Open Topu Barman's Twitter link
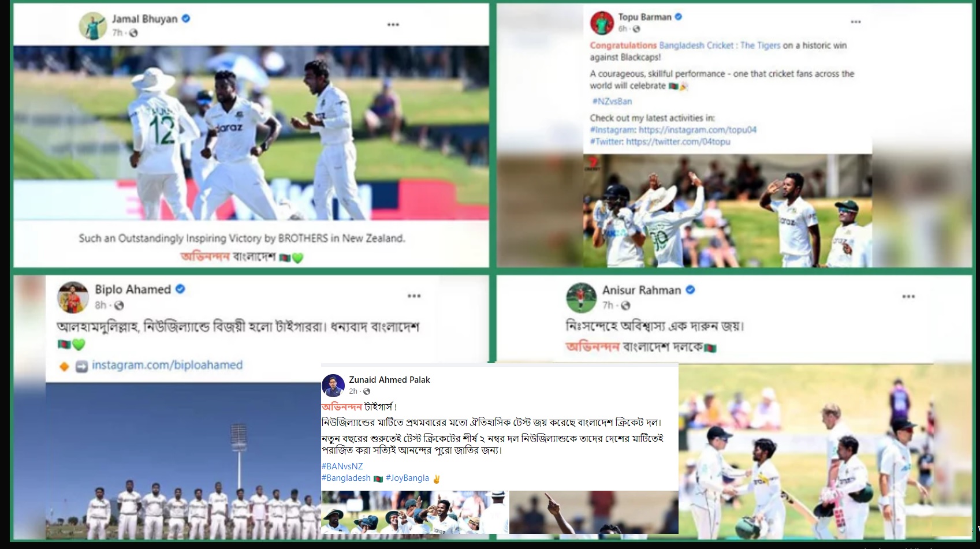 [678, 141]
